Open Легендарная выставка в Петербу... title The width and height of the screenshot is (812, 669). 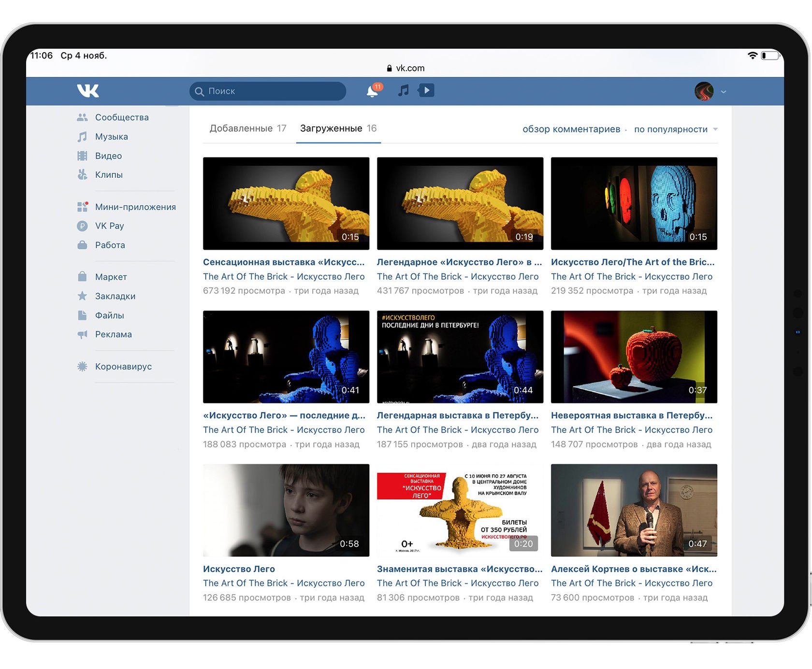pos(458,415)
